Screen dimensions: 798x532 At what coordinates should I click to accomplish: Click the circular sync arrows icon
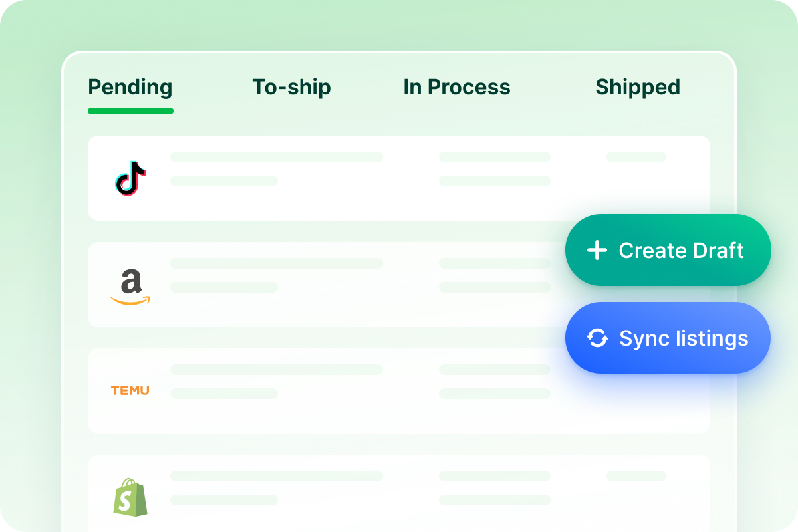click(x=597, y=338)
